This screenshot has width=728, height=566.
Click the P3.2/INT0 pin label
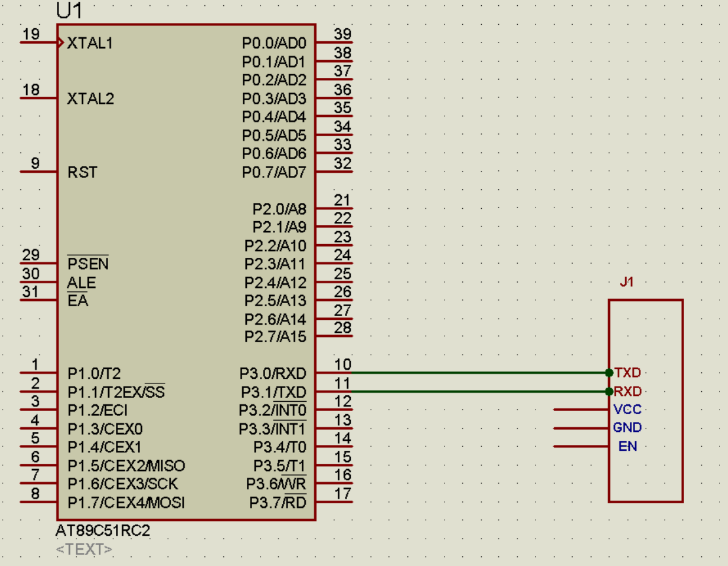tap(272, 410)
